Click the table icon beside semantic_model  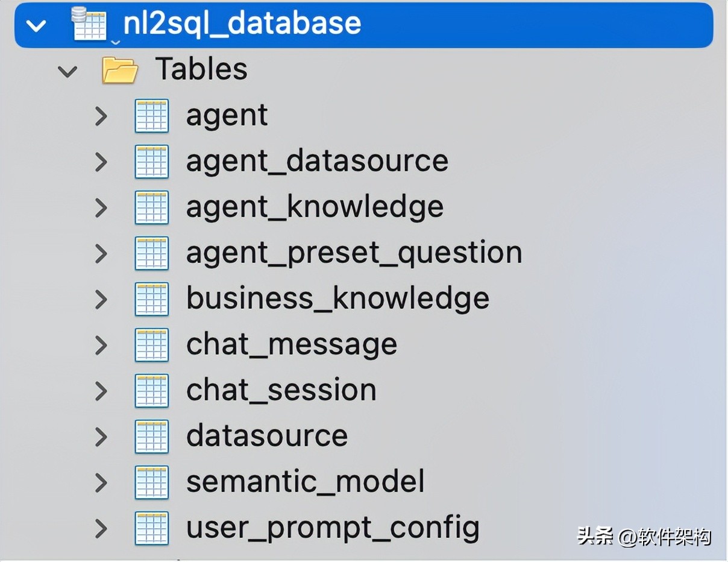tap(152, 482)
